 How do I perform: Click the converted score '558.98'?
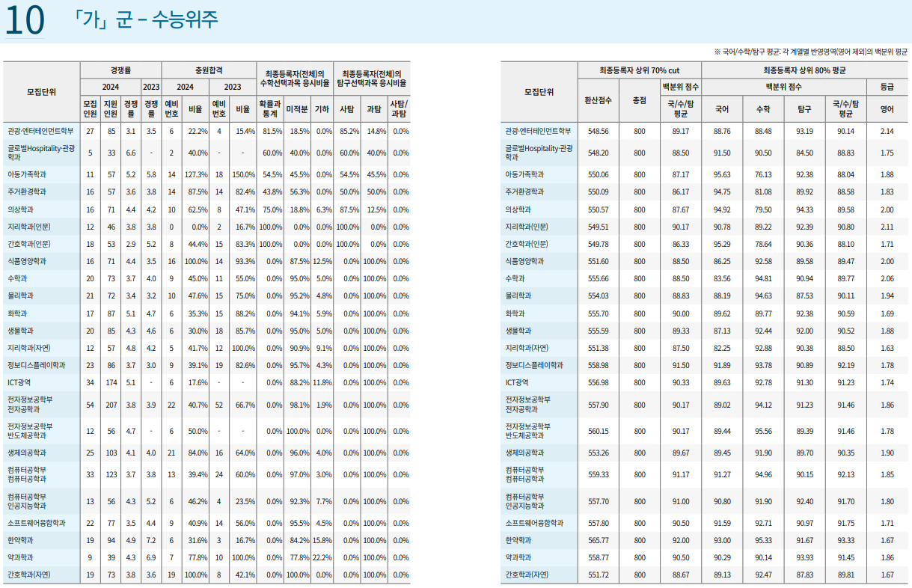coord(598,365)
